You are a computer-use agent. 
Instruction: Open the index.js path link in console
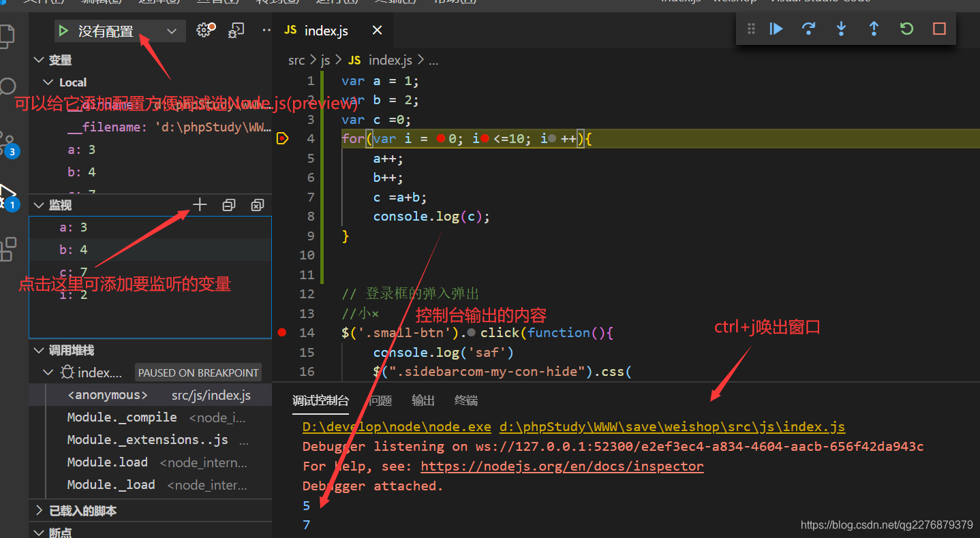[x=672, y=427]
